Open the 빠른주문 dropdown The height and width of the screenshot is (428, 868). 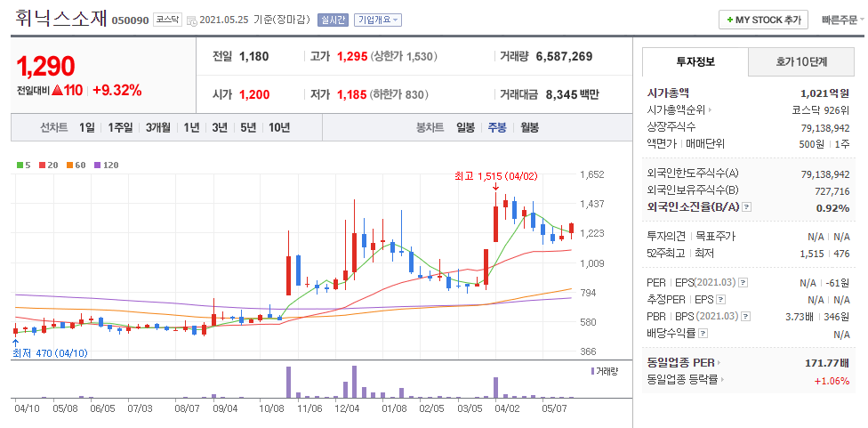[842, 20]
